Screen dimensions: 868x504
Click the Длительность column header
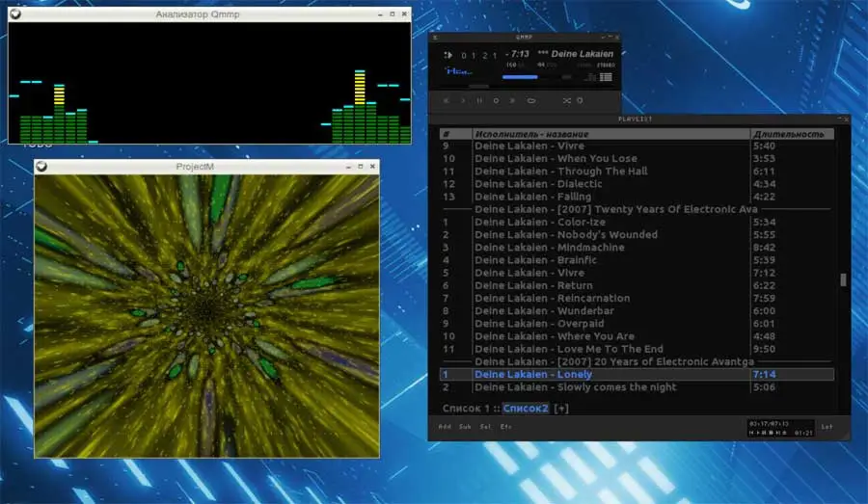pos(789,134)
